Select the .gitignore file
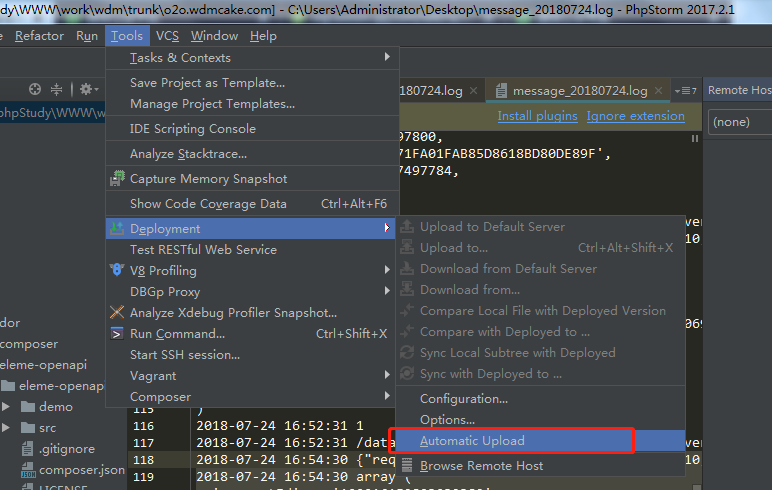This screenshot has height=490, width=772. coord(60,449)
